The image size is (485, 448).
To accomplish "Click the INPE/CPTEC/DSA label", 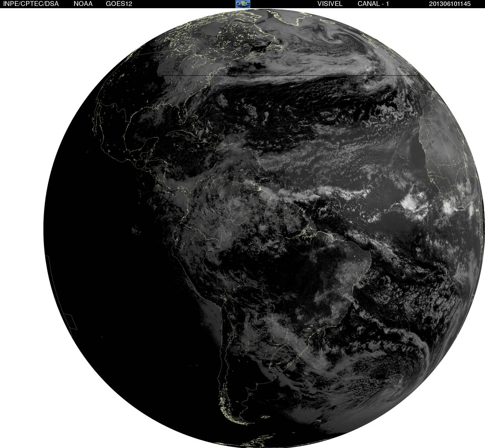I will (31, 4).
